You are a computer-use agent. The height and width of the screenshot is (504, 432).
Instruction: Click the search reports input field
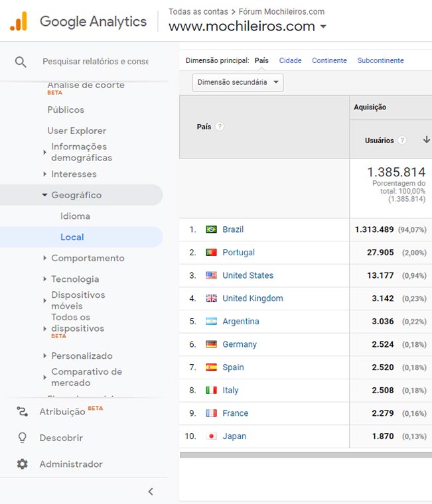pos(96,62)
